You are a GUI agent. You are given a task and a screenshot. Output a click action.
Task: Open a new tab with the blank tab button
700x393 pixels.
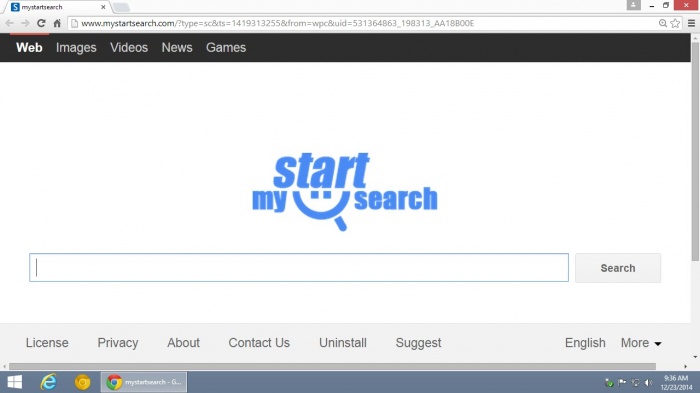point(121,7)
